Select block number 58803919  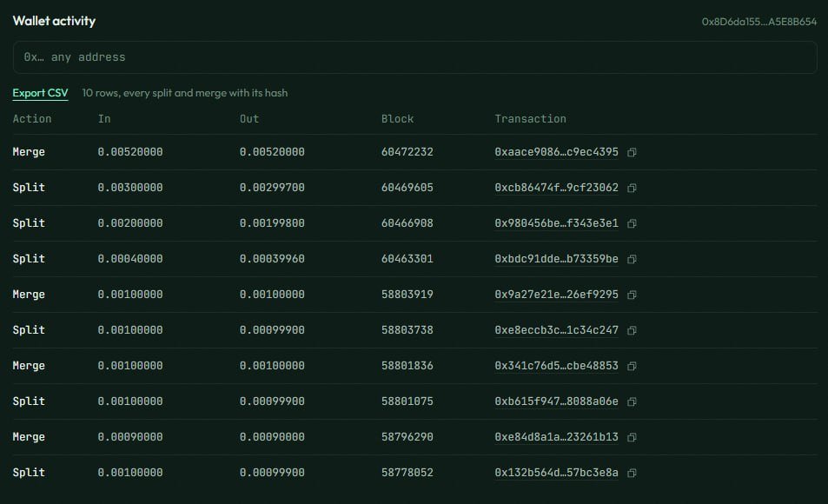407,295
